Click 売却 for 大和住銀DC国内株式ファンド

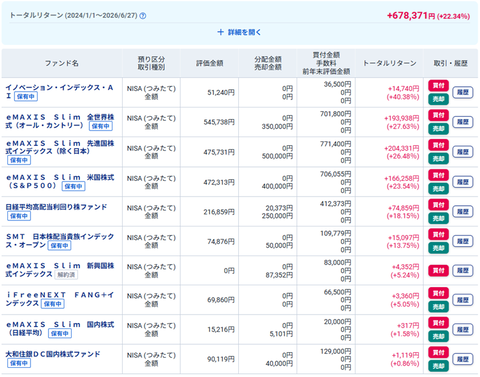[438, 366]
